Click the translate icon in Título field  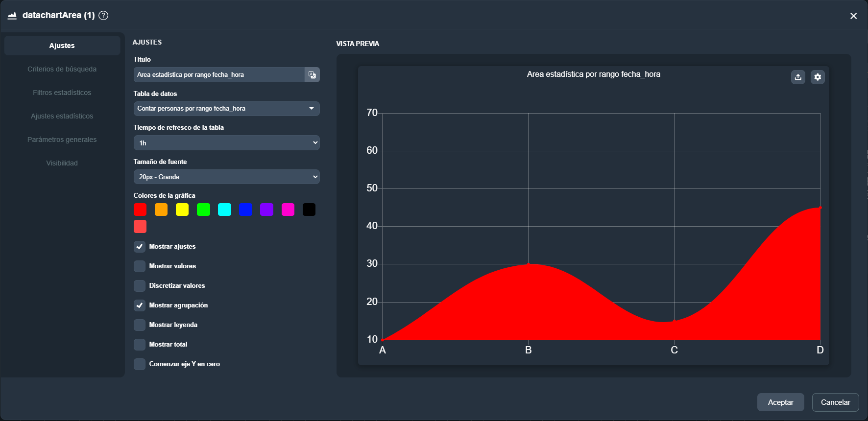[x=312, y=75]
